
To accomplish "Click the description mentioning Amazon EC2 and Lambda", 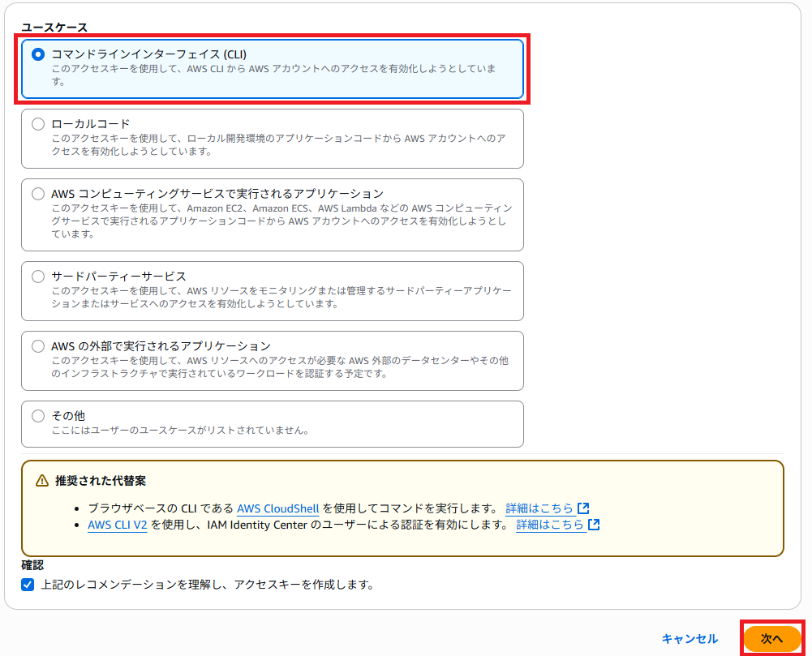I will tap(281, 221).
